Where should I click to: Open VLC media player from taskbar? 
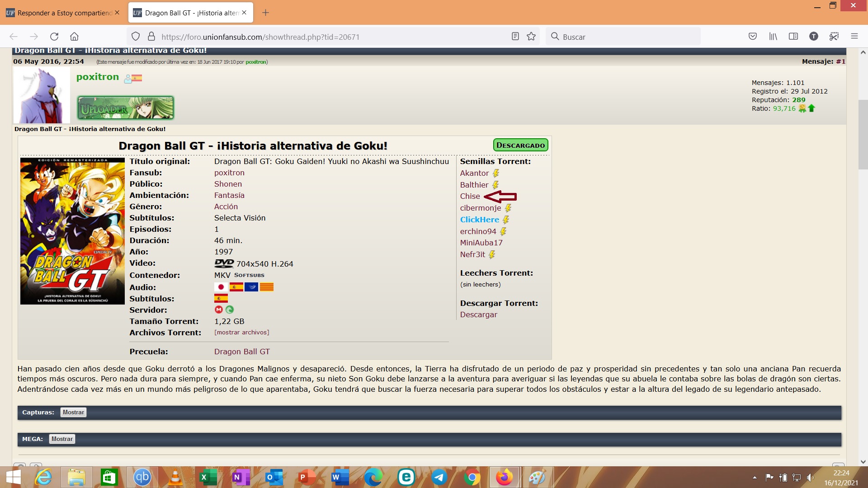[175, 477]
